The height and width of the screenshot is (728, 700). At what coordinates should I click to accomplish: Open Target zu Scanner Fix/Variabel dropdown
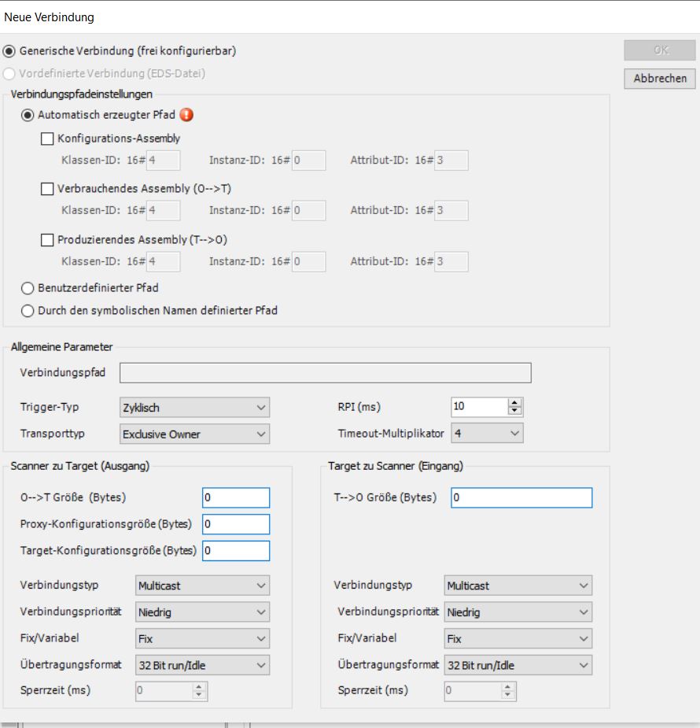tap(518, 638)
